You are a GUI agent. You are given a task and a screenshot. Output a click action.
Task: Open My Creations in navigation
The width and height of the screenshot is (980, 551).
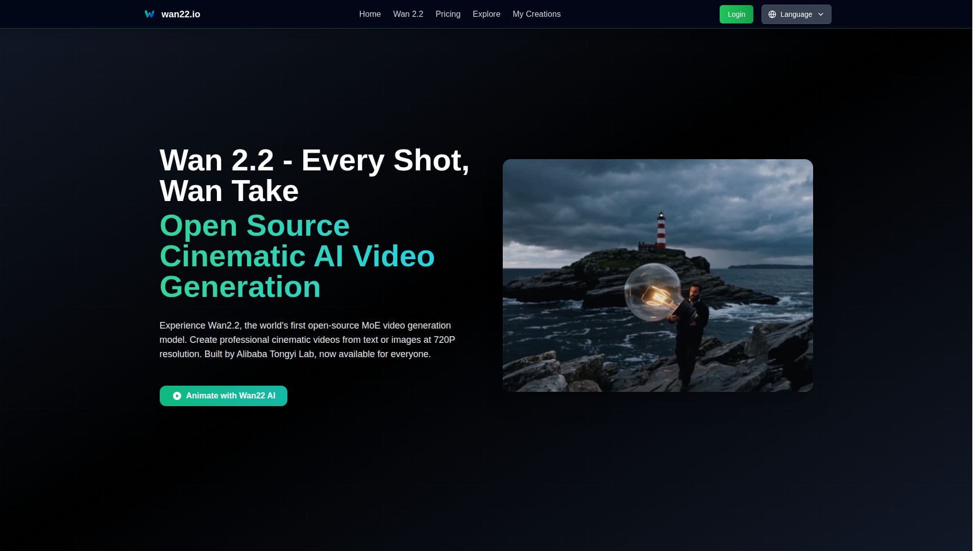(536, 14)
